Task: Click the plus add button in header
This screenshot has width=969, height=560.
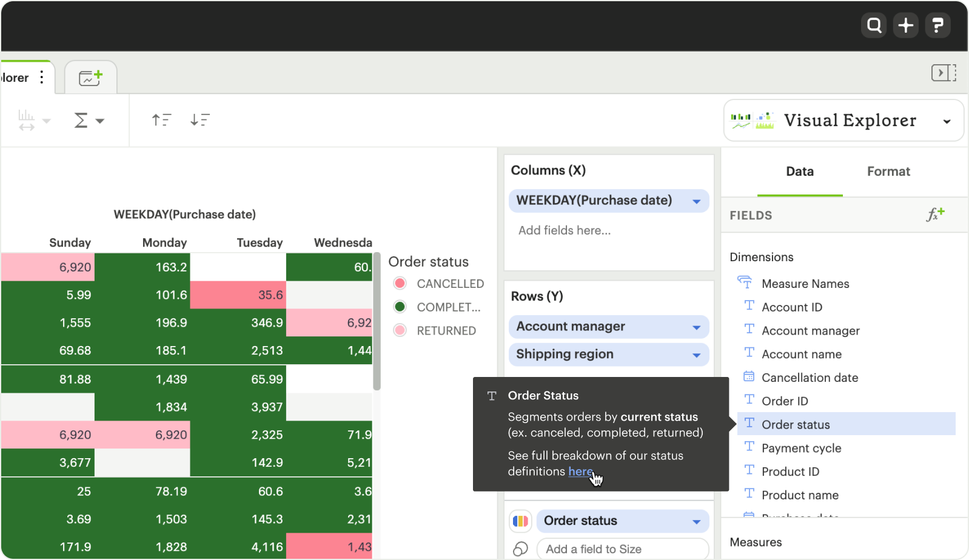Action: [906, 25]
